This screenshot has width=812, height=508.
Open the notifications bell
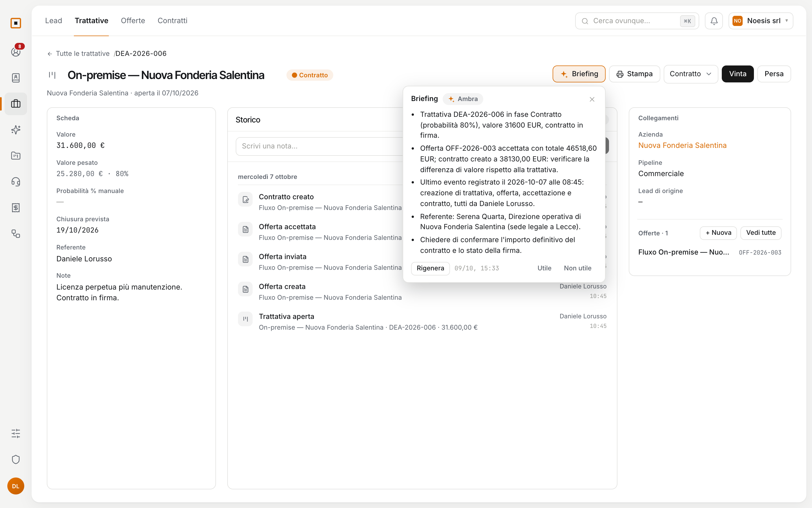(714, 21)
